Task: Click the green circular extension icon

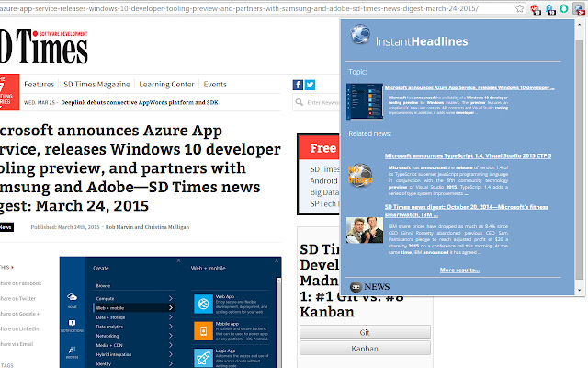Action: (x=563, y=8)
